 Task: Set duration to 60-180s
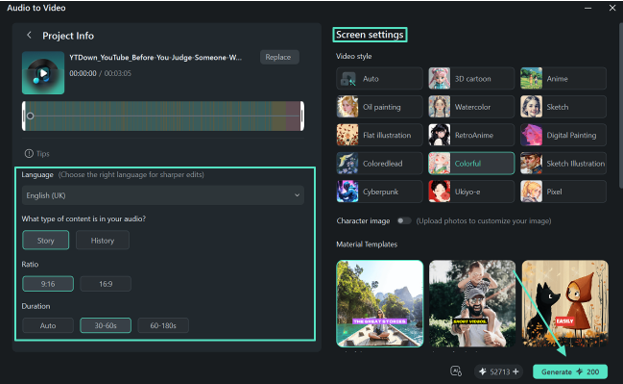pyautogui.click(x=163, y=326)
